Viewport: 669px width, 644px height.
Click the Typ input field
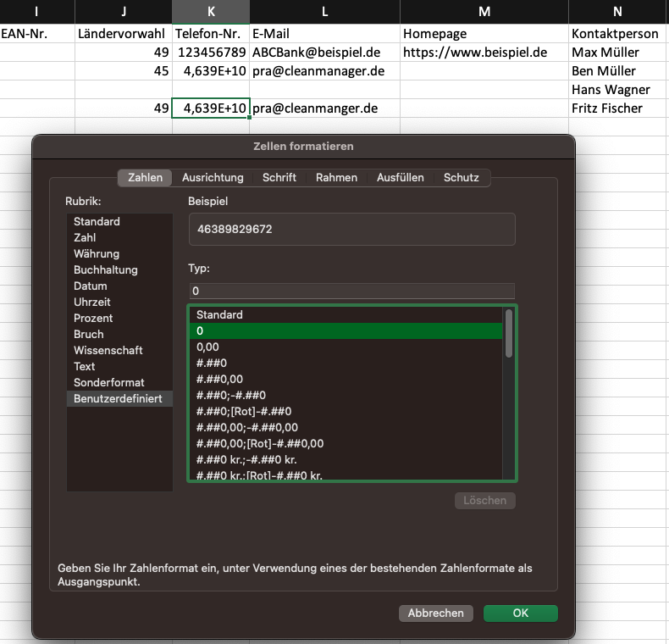tap(351, 291)
